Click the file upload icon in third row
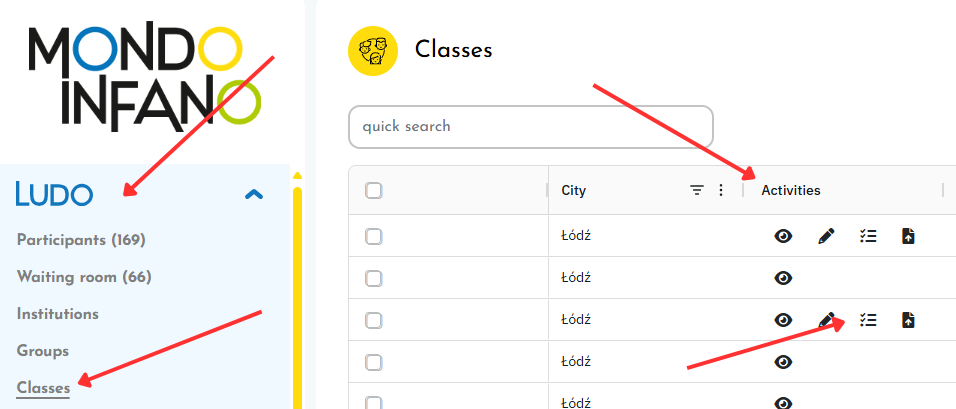 click(x=908, y=320)
